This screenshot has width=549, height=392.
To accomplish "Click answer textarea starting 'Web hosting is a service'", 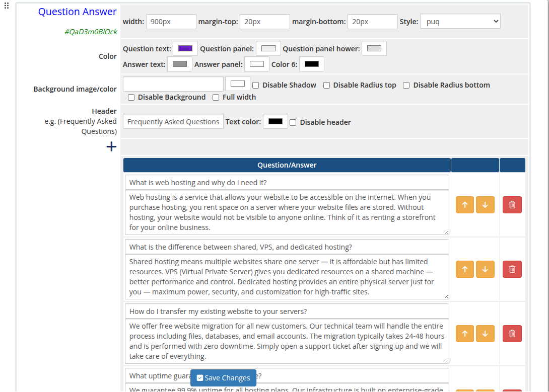I will (x=287, y=212).
